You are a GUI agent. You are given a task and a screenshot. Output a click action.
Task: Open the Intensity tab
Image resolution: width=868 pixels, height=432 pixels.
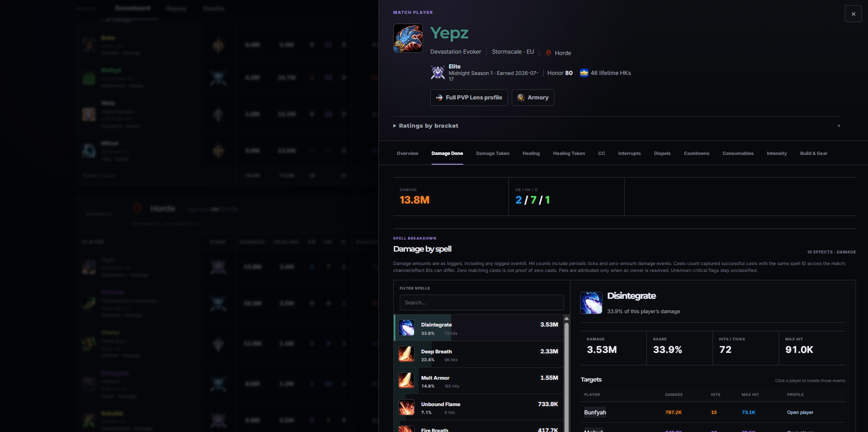(776, 154)
